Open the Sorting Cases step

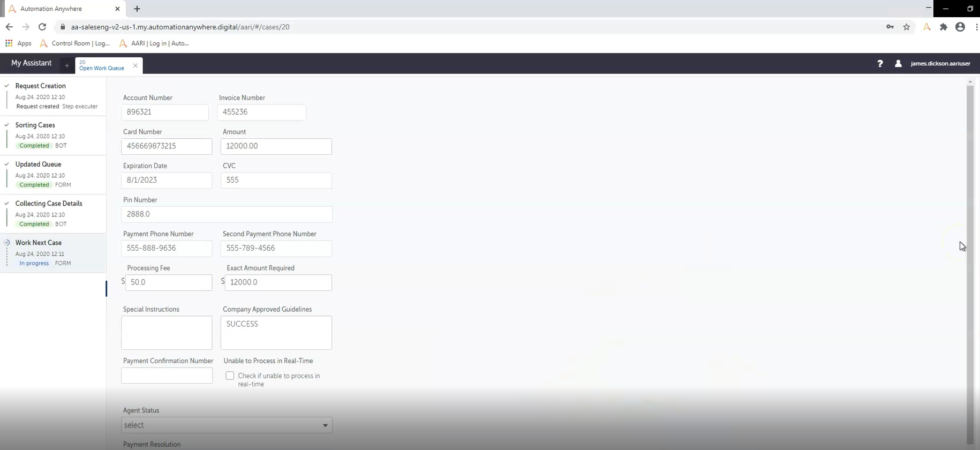tap(53, 136)
